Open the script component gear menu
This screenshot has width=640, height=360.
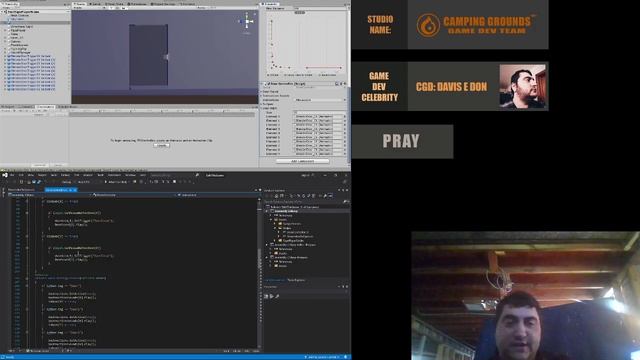point(345,84)
